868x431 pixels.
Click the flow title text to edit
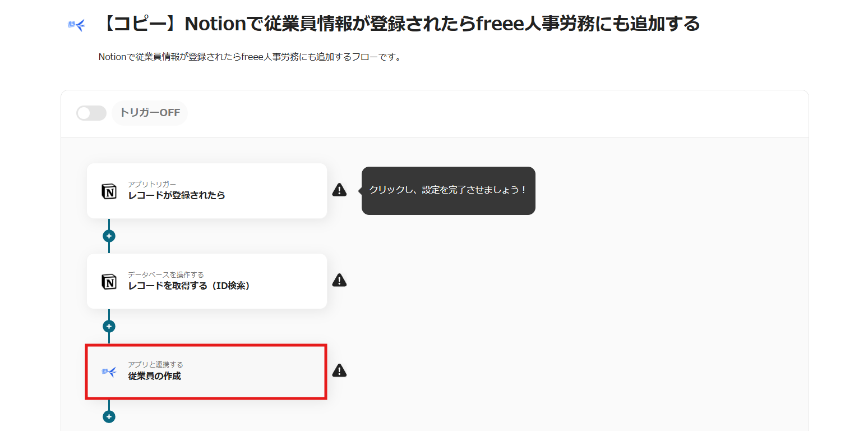[x=399, y=24]
